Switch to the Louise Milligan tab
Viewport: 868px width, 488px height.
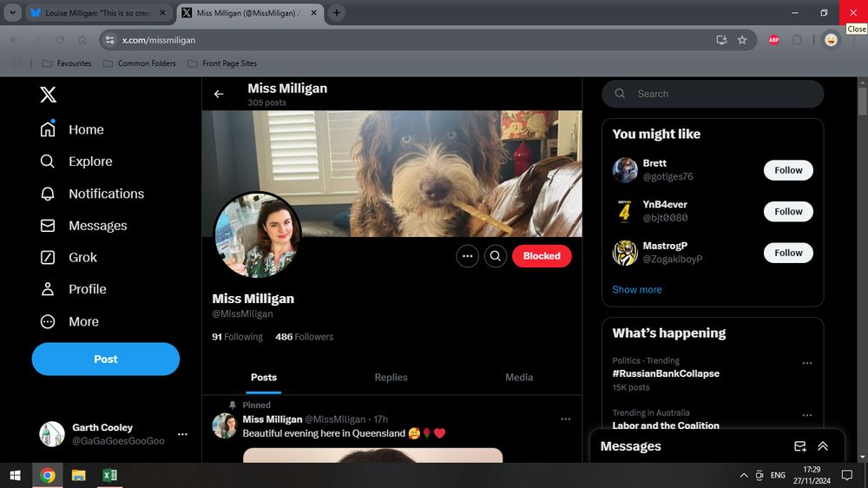click(x=98, y=13)
